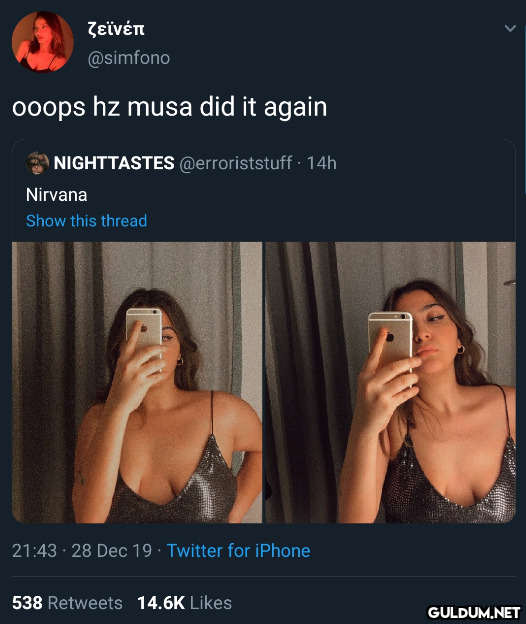Click the @erroriststuff handle
Viewport: 526px width, 624px height.
[236, 163]
